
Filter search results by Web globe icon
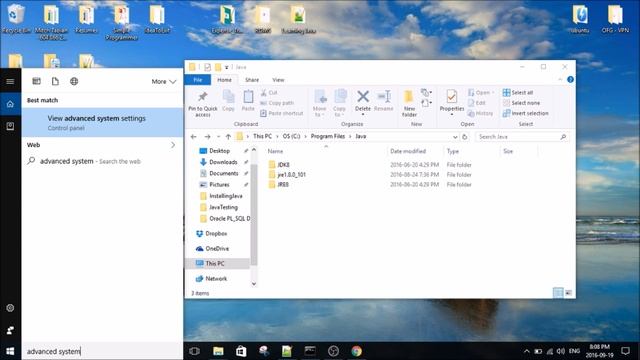(x=74, y=81)
